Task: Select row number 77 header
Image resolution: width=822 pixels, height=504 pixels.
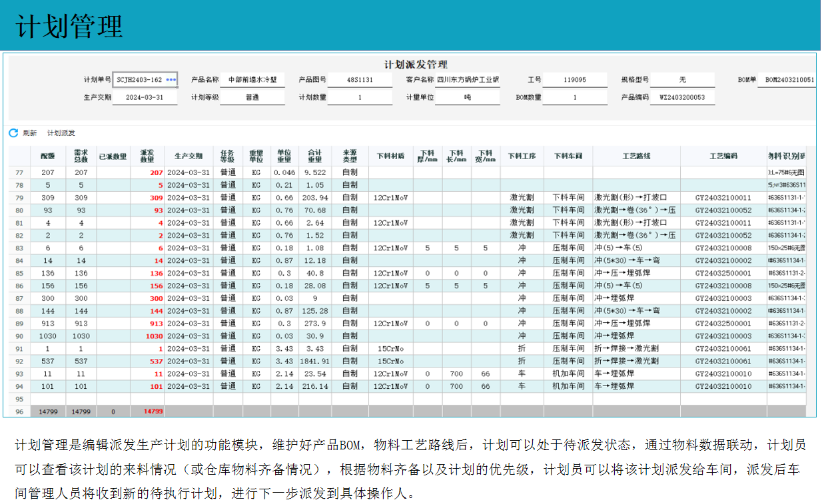Action: pos(19,172)
